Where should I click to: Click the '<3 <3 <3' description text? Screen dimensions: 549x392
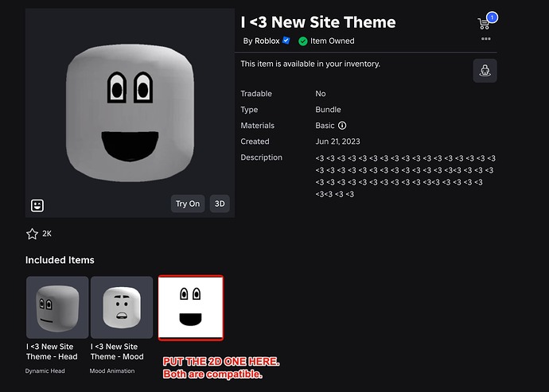405,176
